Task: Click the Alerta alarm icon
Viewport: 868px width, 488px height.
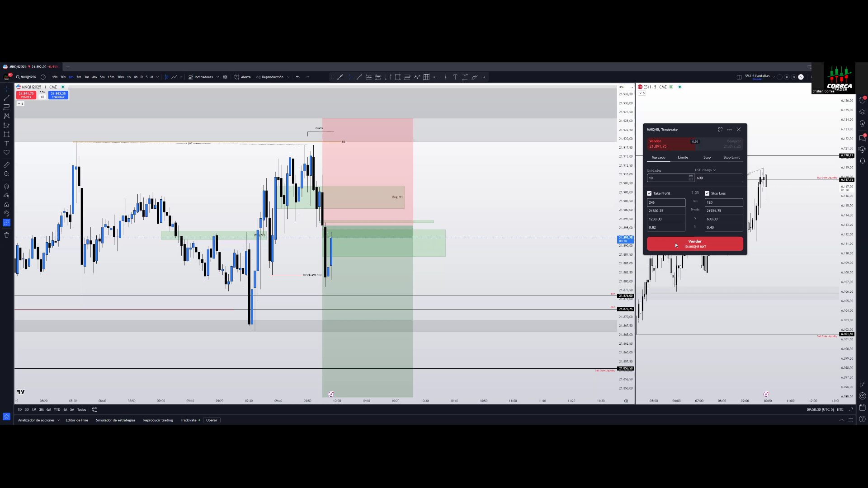Action: (x=237, y=77)
